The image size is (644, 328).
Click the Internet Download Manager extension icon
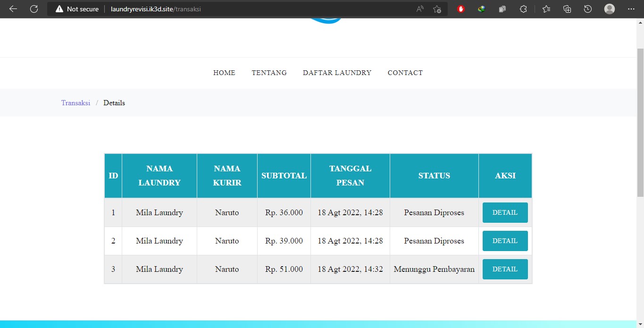coord(482,9)
